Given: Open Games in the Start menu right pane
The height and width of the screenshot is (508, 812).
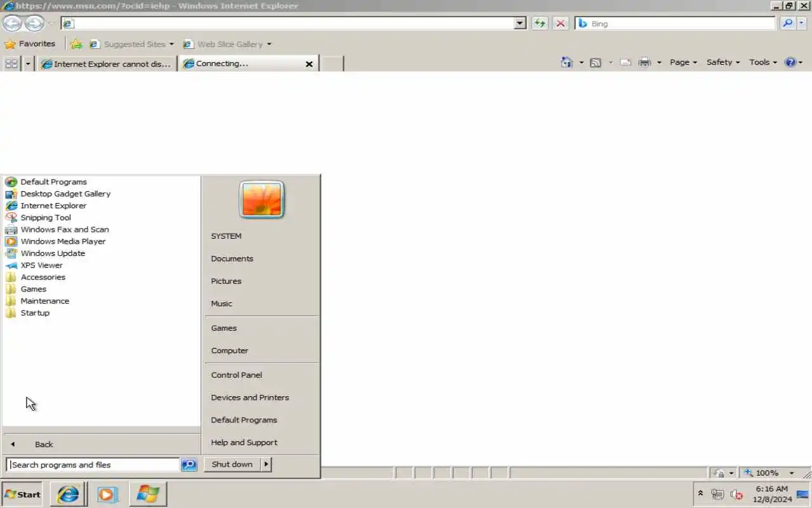Looking at the screenshot, I should coord(224,328).
